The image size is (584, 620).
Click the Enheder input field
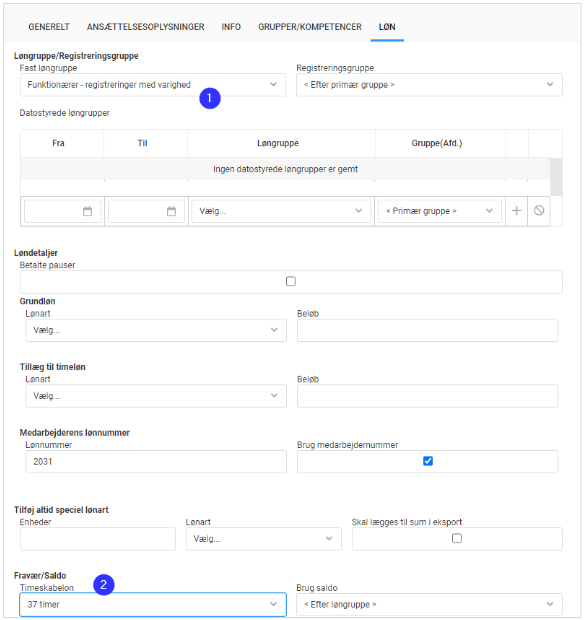(98, 539)
